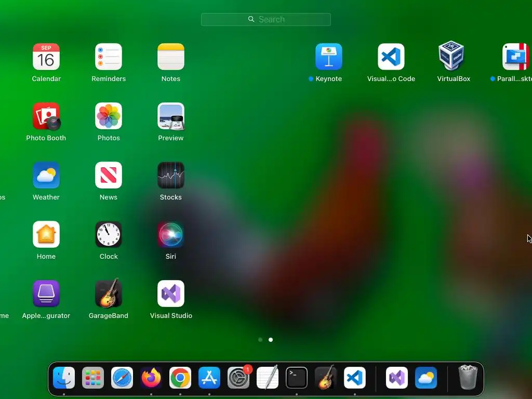Launch Terminal from the Dock
The width and height of the screenshot is (532, 399).
pos(297,378)
